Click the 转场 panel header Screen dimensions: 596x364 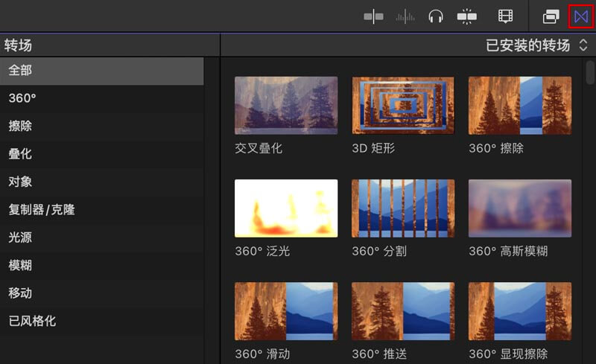pos(110,45)
